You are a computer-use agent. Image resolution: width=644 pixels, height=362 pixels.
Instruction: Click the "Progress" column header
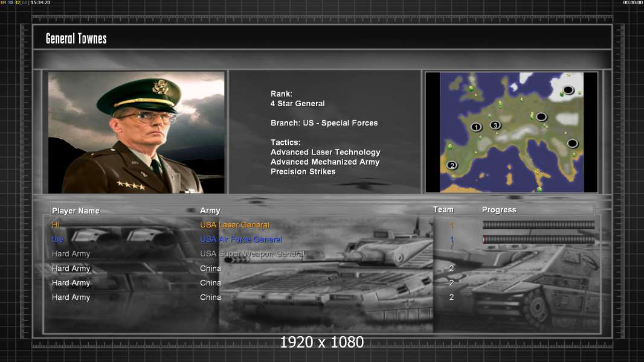coord(499,210)
